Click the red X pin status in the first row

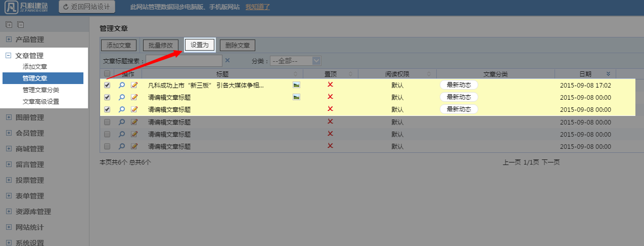pos(330,85)
